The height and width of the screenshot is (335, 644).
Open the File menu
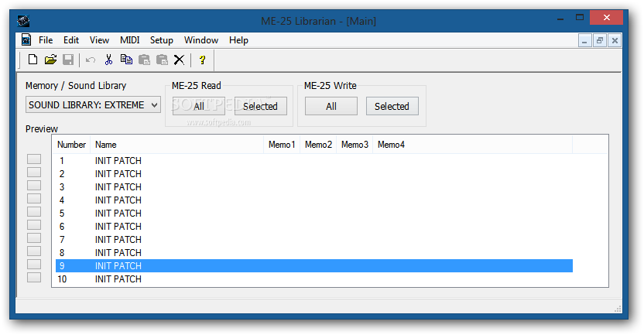(46, 40)
